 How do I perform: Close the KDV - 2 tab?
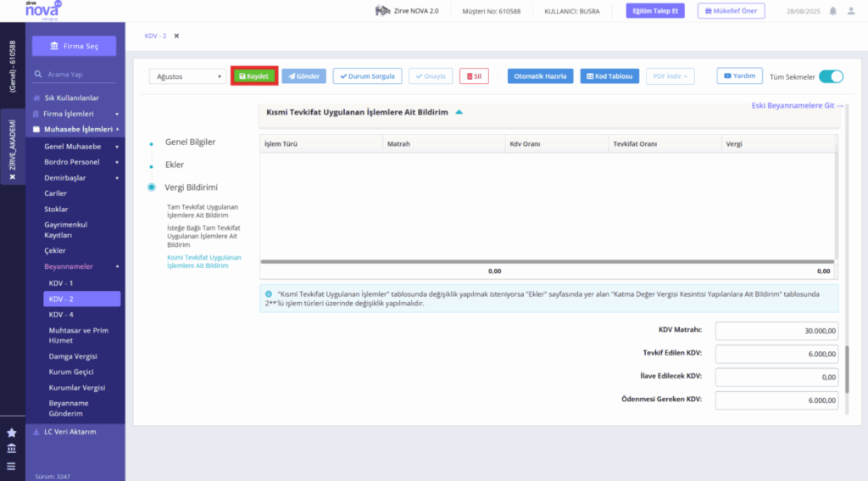176,36
